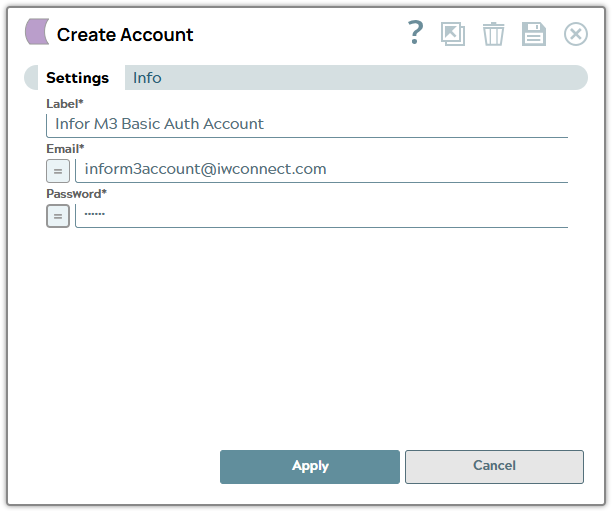
Task: Click the purple account snap icon
Action: [x=37, y=32]
